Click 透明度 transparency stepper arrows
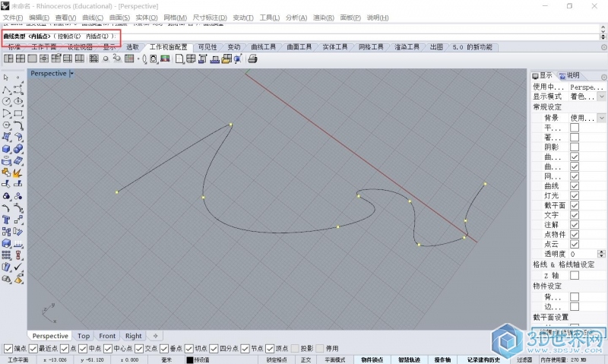Viewport: 608px width, 364px height. (601, 254)
